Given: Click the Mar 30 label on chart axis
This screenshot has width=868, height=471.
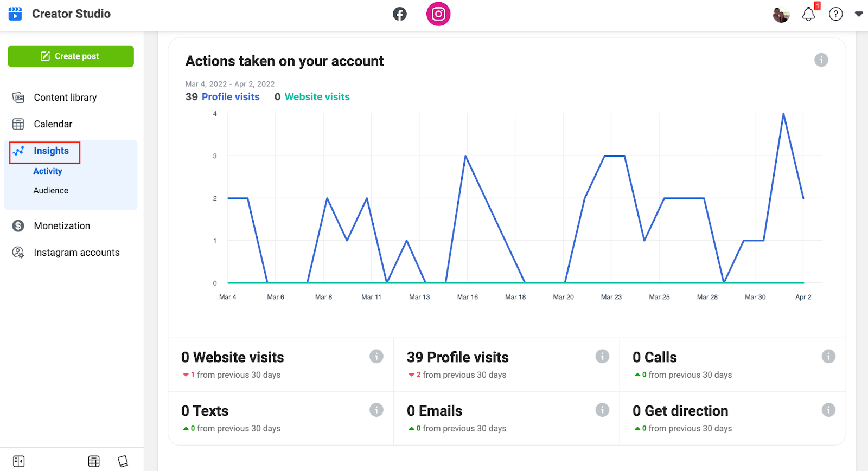Looking at the screenshot, I should [755, 297].
